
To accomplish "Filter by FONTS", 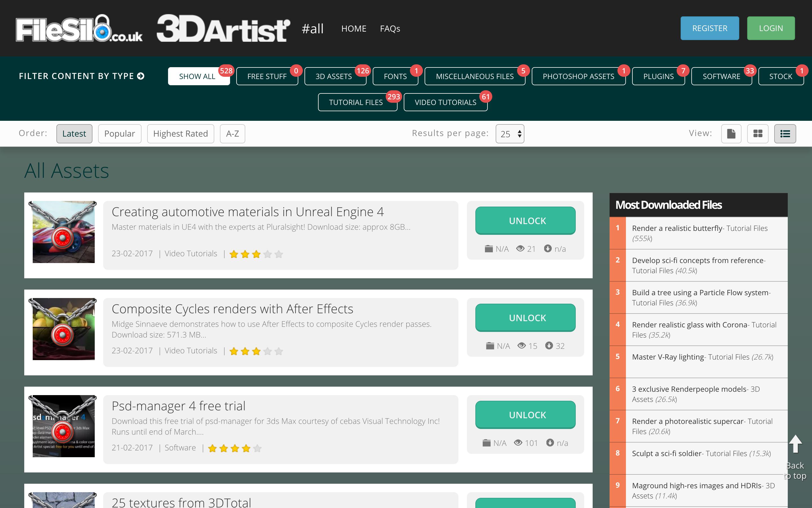I will click(395, 76).
